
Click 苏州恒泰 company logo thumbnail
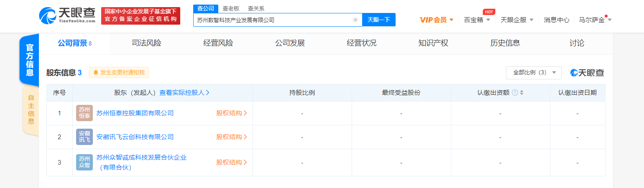coord(84,113)
